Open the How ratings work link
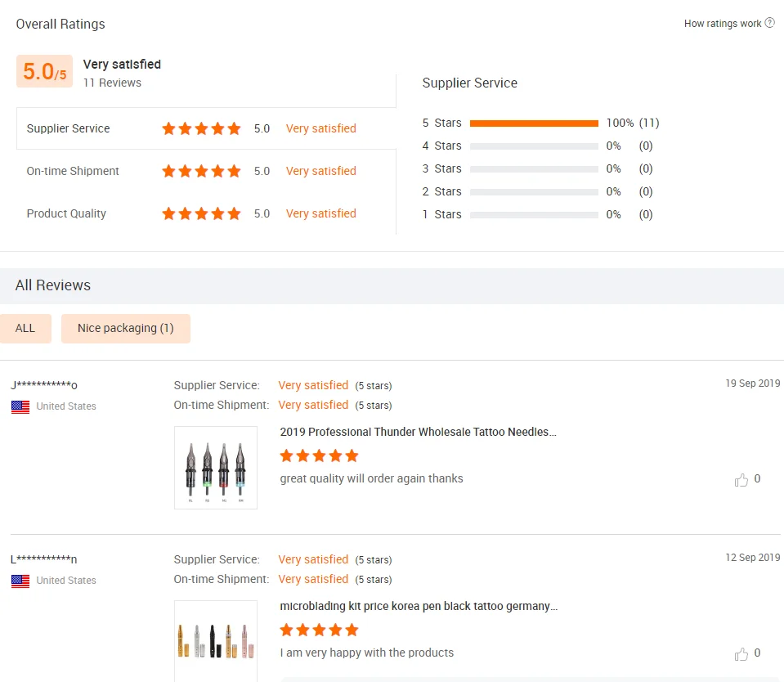Viewport: 784px width, 682px height. point(723,24)
